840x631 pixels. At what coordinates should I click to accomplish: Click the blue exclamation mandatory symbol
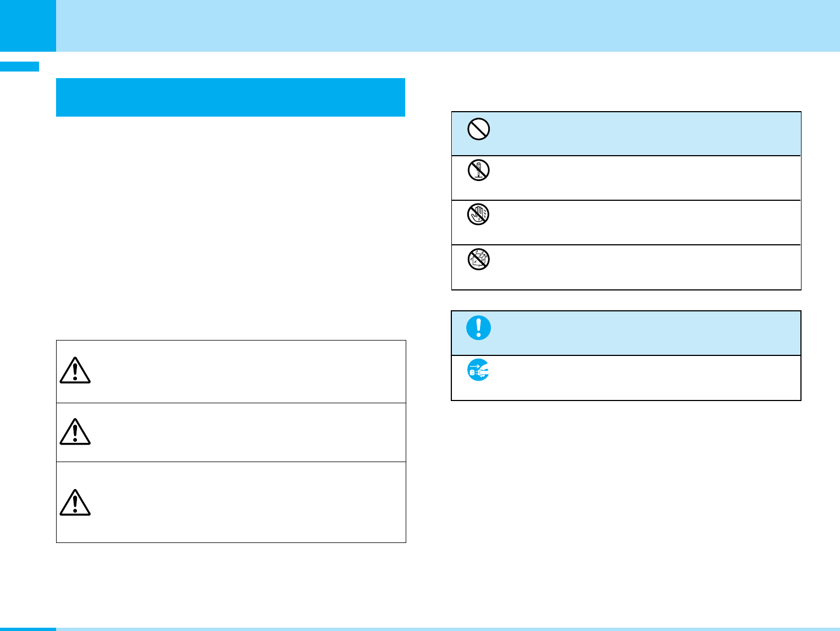pyautogui.click(x=478, y=328)
